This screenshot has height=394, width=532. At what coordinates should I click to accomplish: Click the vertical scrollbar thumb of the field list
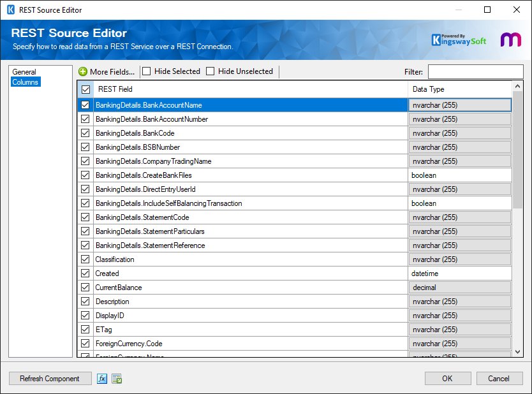[x=517, y=150]
